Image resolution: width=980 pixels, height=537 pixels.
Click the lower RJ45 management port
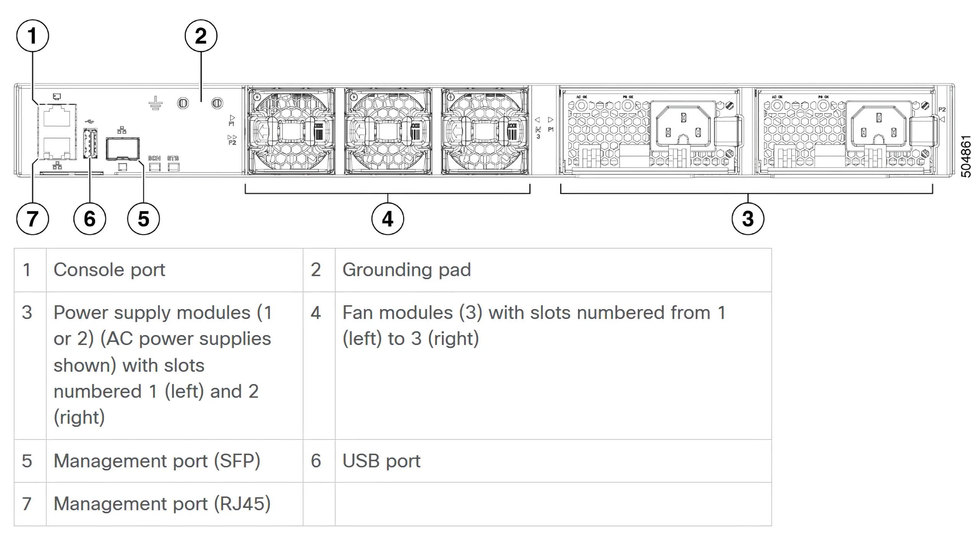[x=57, y=149]
